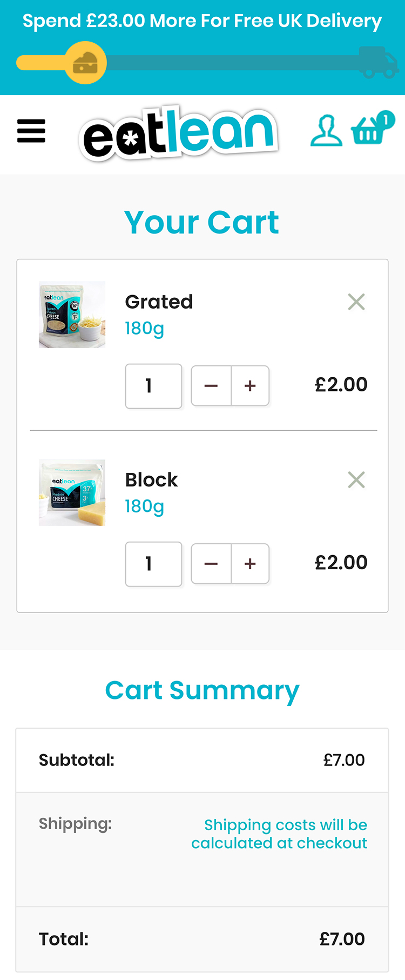Click the cheese icon on delivery progress bar
The width and height of the screenshot is (405, 980).
[86, 63]
